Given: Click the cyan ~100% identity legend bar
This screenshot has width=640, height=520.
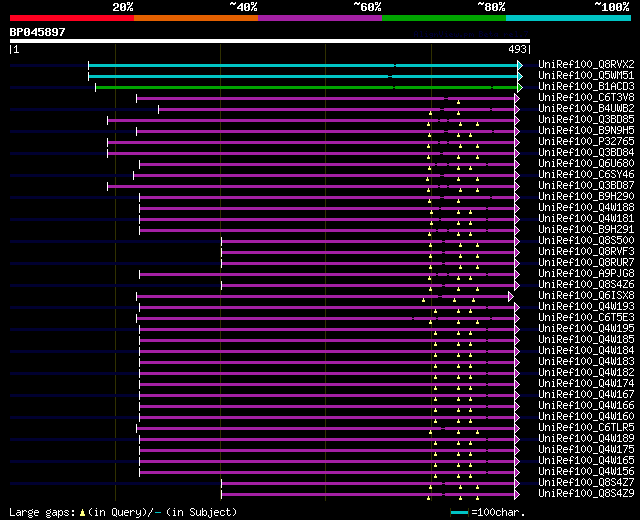Looking at the screenshot, I should (x=569, y=18).
